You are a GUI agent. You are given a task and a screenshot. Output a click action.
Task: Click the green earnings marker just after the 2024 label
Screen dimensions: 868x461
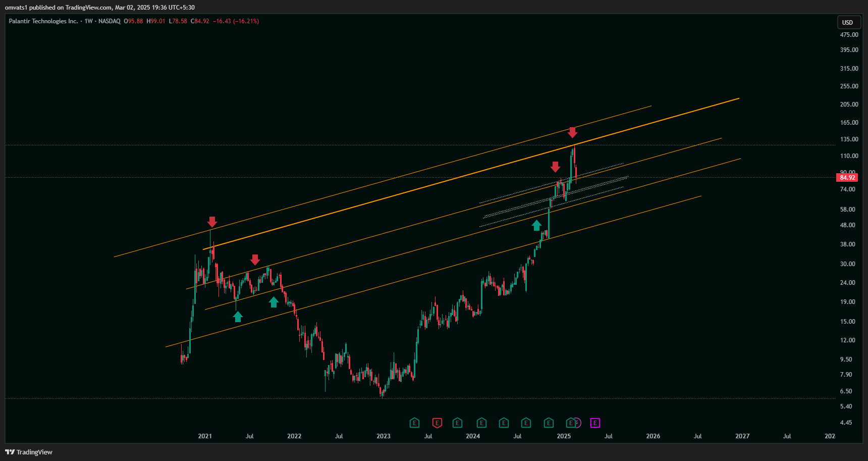pos(481,423)
